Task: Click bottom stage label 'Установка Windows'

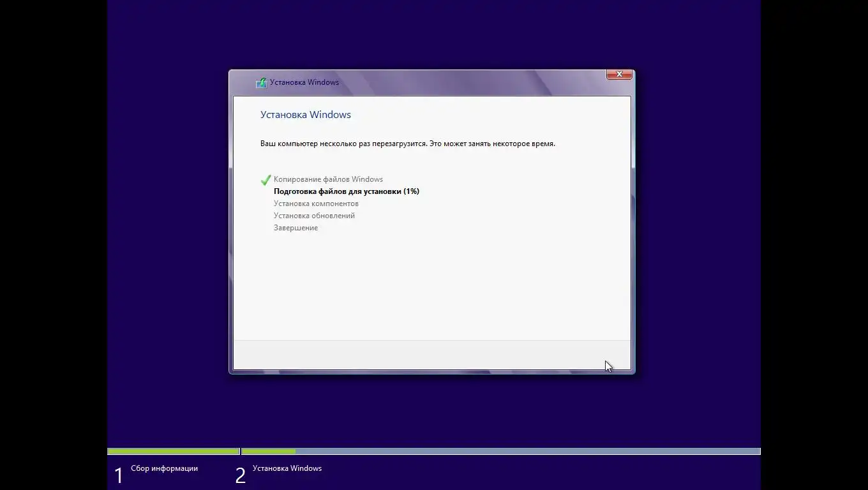Action: (x=287, y=468)
